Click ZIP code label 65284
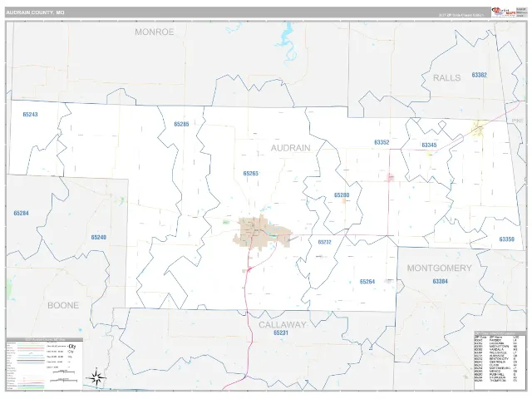Screen dimensions: 532x399 pos(21,213)
